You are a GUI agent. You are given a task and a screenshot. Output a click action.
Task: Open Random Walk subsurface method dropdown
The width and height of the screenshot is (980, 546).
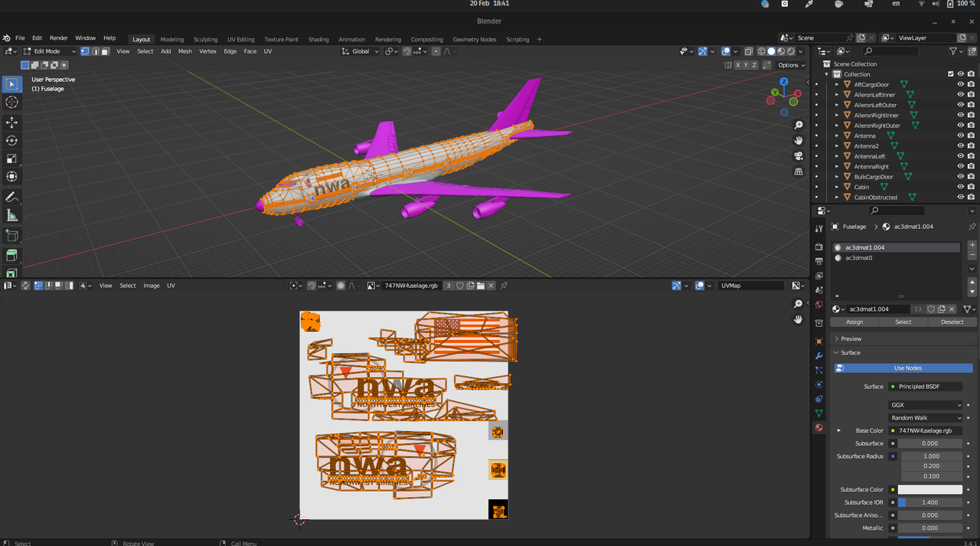click(x=926, y=417)
